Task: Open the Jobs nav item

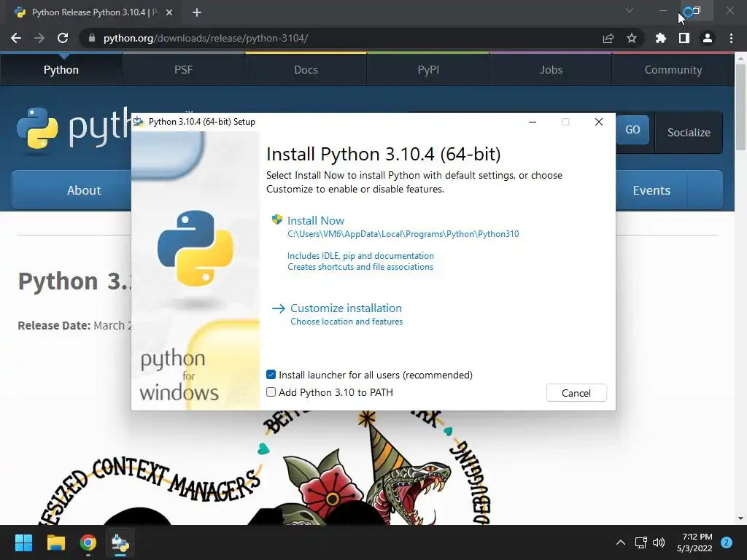Action: coord(551,70)
